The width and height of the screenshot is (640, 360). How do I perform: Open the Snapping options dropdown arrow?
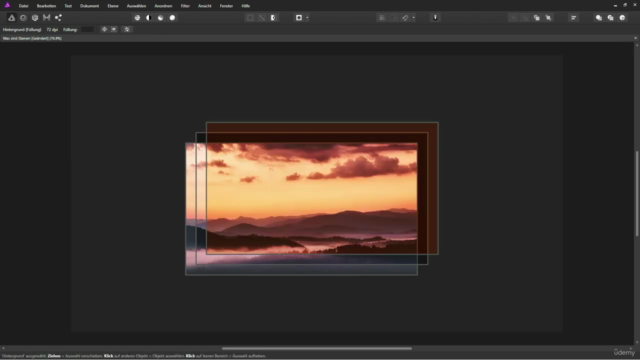coord(413,18)
